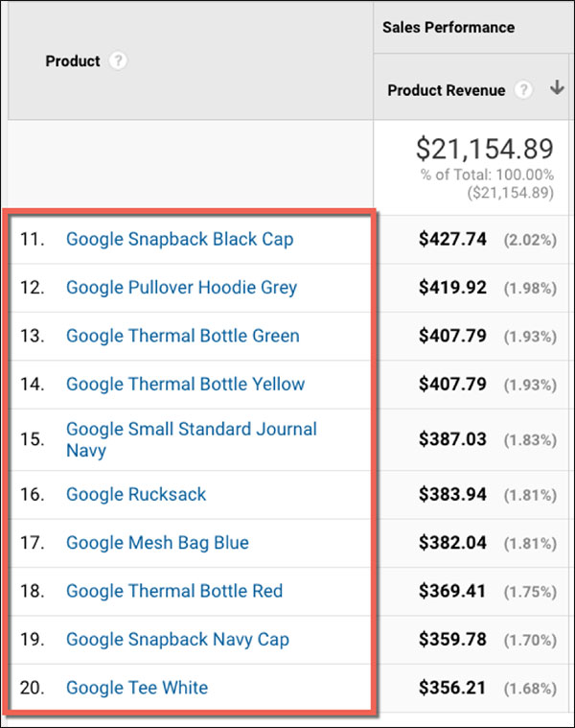Open Google Snapback Black Cap product
This screenshot has height=728, width=575.
tap(179, 239)
